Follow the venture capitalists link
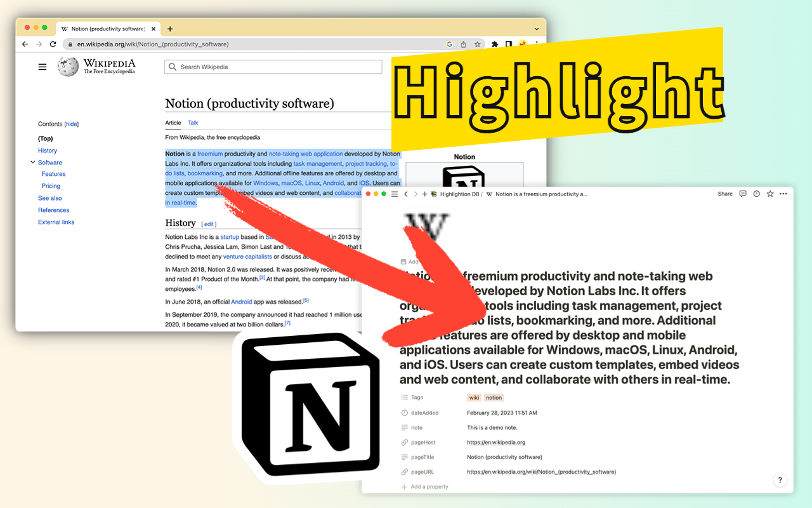The height and width of the screenshot is (508, 812). tap(247, 257)
